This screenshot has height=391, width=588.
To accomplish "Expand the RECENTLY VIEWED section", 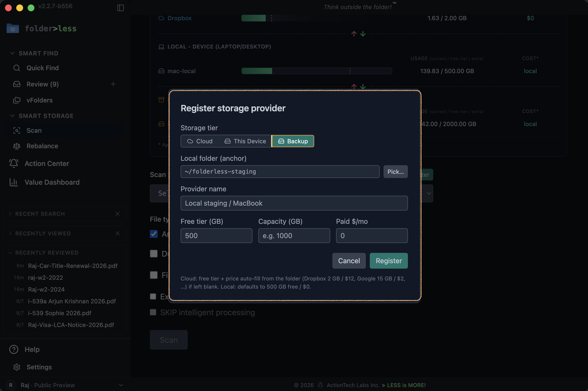I will [x=10, y=233].
